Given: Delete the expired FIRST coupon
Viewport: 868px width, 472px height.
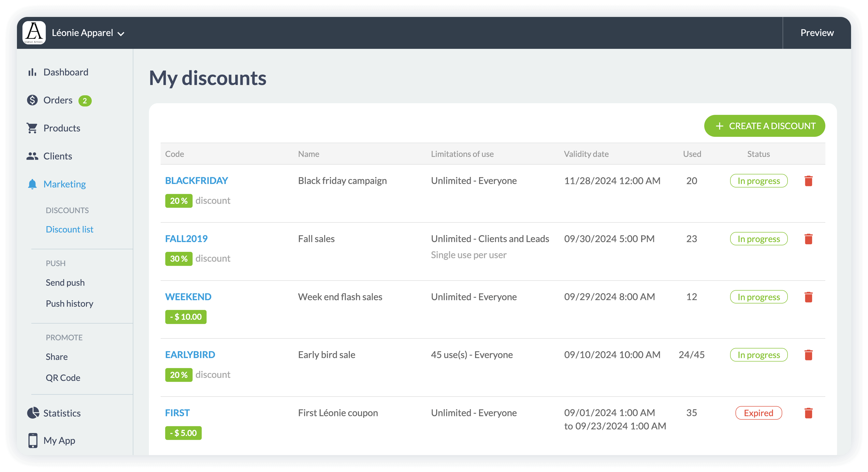Looking at the screenshot, I should (808, 413).
